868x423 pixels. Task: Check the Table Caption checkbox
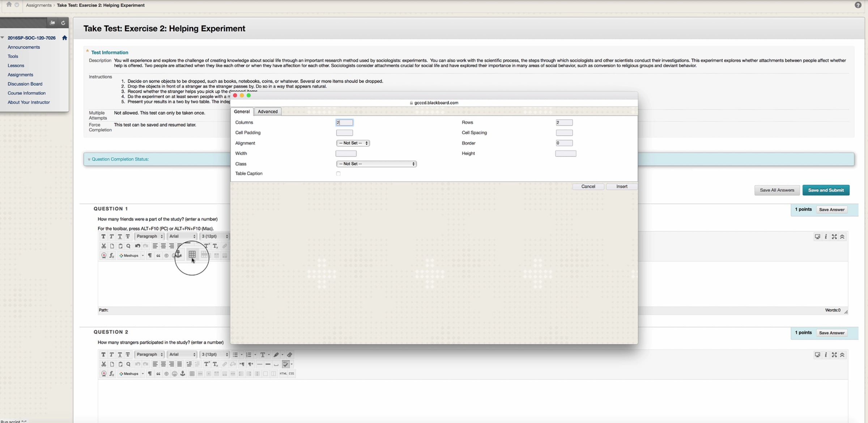(x=338, y=174)
